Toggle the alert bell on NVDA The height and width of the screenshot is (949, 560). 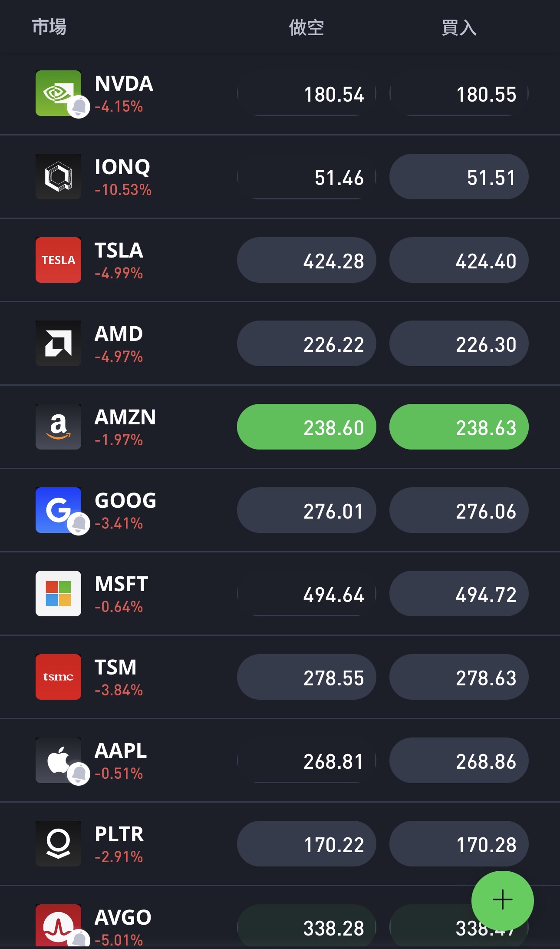(x=79, y=106)
